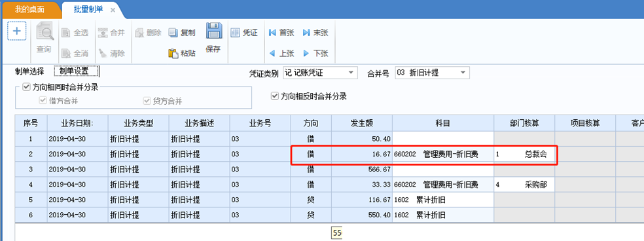The image size is (644, 241).
Task: Toggle 方向相反时合并分录 checkbox
Action: (x=274, y=96)
